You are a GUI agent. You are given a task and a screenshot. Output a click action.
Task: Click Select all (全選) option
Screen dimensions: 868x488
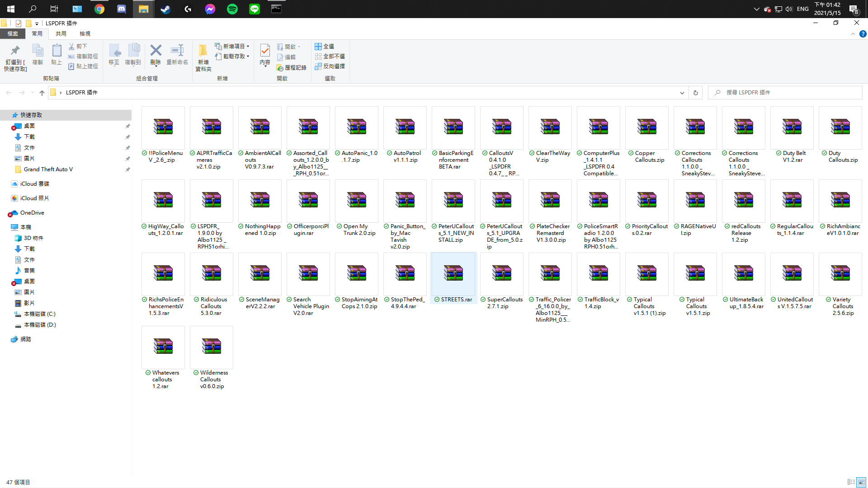click(x=324, y=47)
